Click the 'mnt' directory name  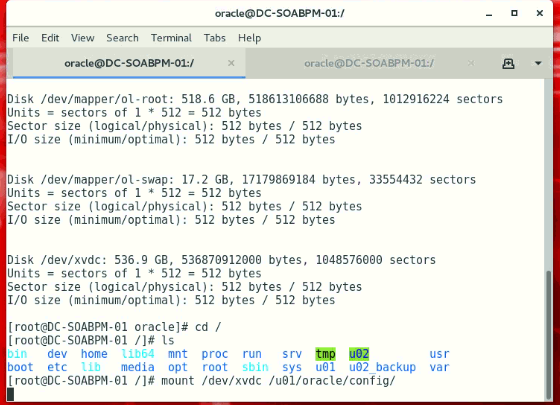pyautogui.click(x=178, y=354)
